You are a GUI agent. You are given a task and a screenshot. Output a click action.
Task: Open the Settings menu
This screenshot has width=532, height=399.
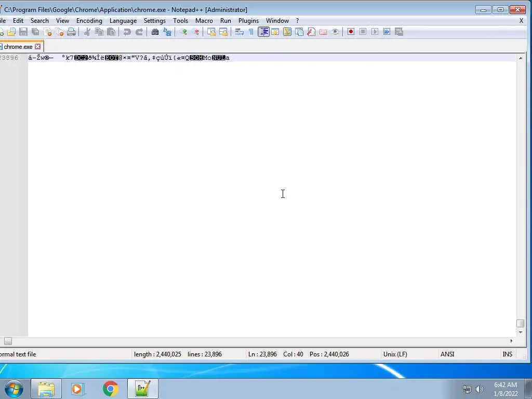point(155,21)
